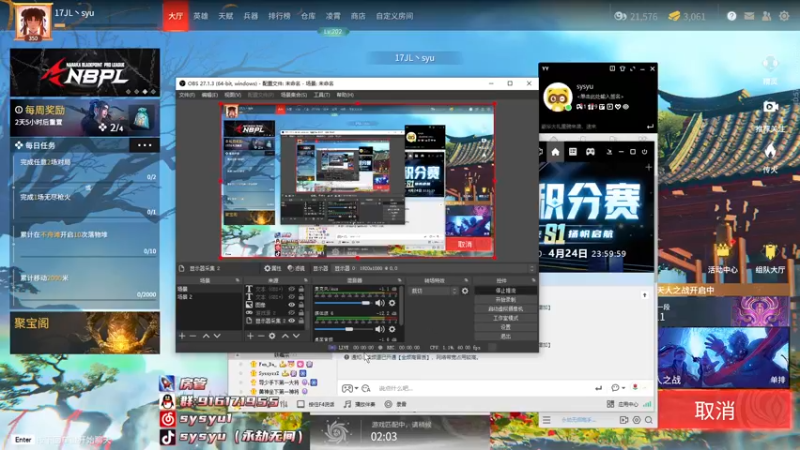This screenshot has height=450, width=800.
Task: Go to the YY home icon tab
Action: click(x=555, y=152)
